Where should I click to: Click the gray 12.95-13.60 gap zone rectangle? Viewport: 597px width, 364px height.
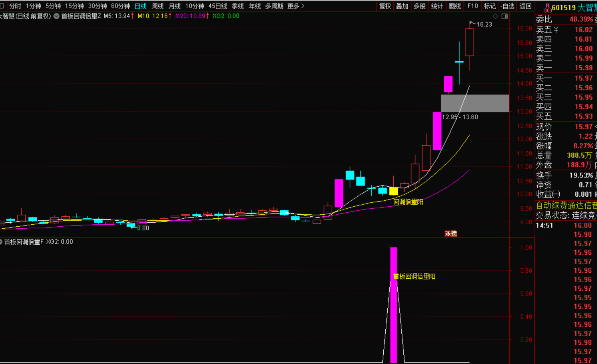point(475,103)
